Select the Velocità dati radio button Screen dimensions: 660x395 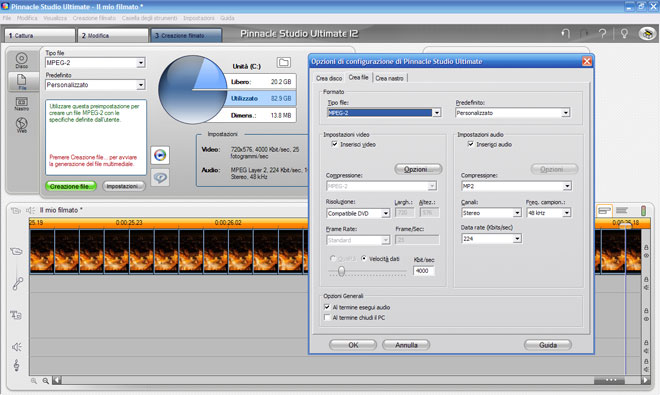[x=364, y=259]
